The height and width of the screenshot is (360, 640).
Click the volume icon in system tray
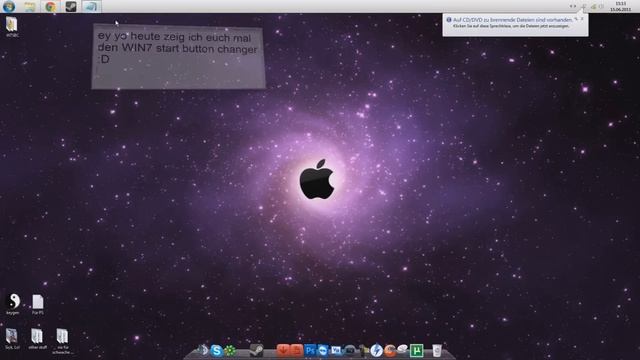[x=601, y=7]
